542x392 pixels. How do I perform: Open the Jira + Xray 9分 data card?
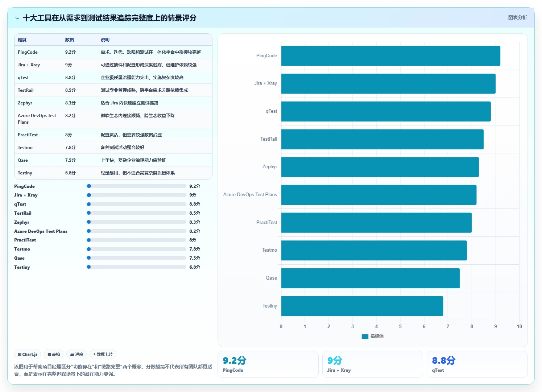point(373,364)
